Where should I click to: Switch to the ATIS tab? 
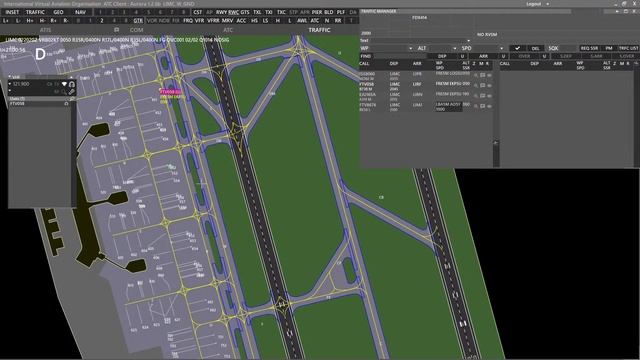pos(45,30)
